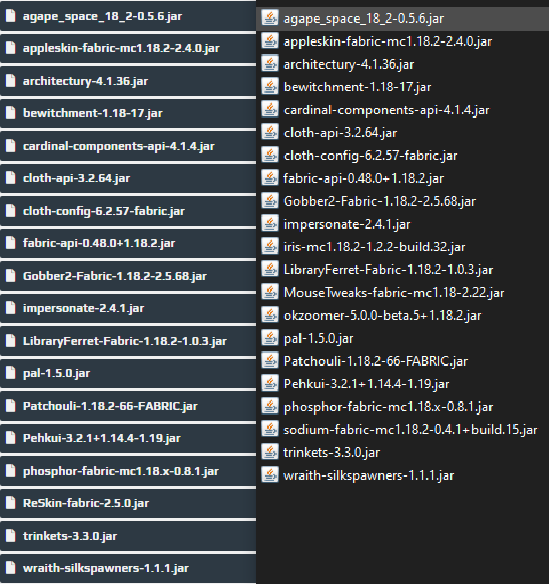Select okzoomer-5.0.0-beta.5+1.18.2.jar file name
The width and height of the screenshot is (549, 584).
tap(382, 316)
